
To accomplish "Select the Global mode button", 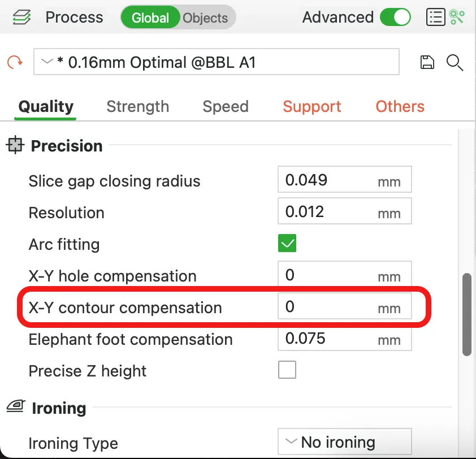I will (150, 18).
